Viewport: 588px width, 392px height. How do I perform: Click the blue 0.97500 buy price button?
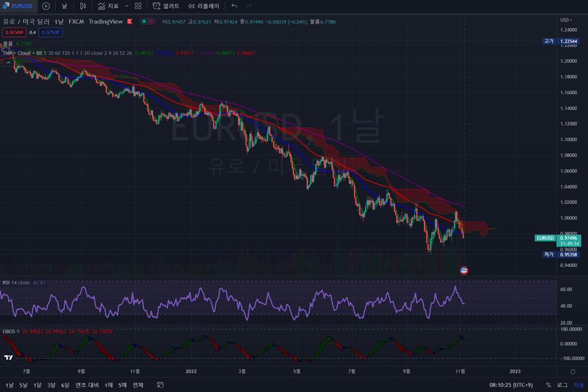click(x=51, y=32)
